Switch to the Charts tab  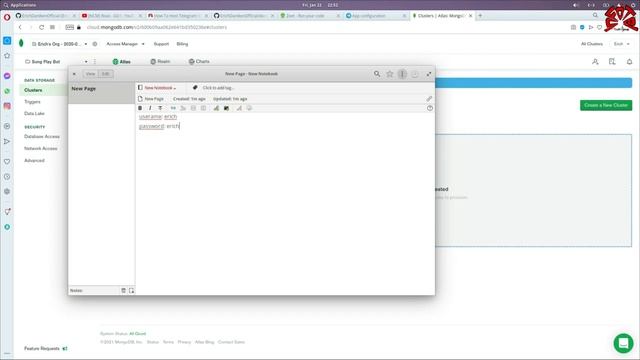[x=199, y=62]
